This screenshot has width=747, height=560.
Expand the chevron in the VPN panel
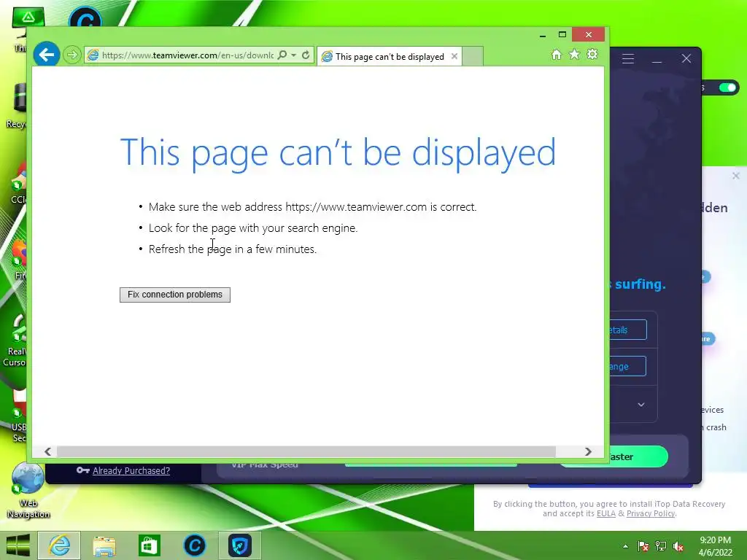tap(641, 405)
